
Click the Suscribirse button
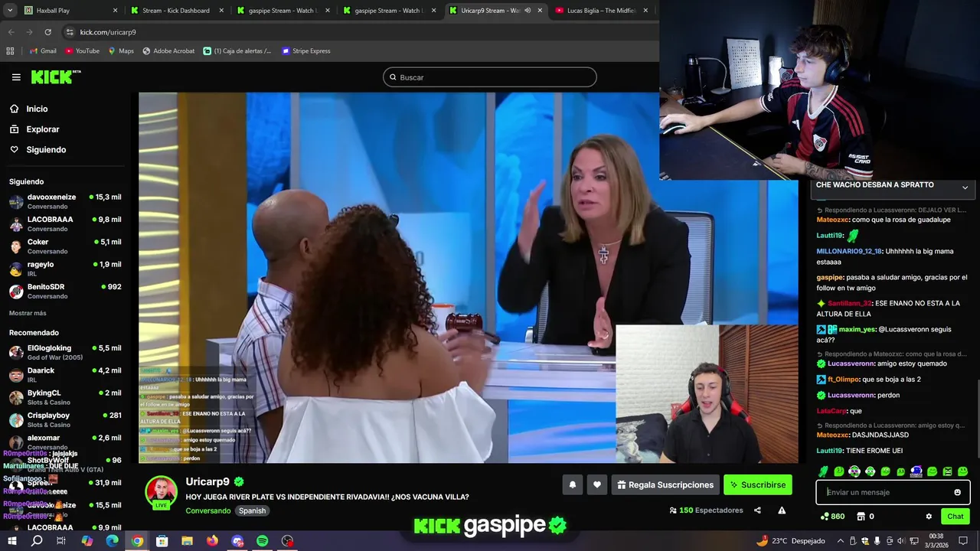coord(757,484)
